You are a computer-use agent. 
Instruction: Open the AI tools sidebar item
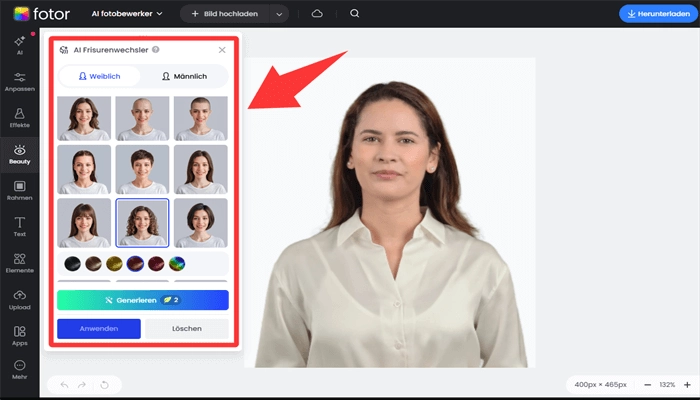click(x=20, y=45)
